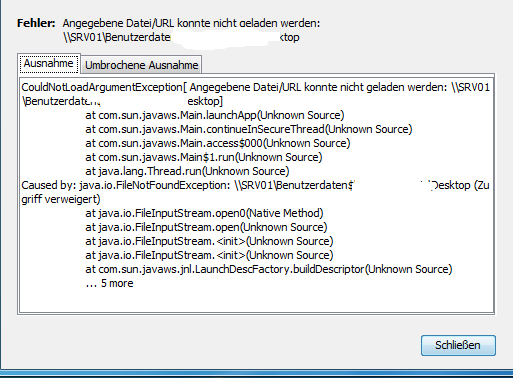Click the java.lang.Thread.run stack line
Screen dimensions: 513x392
[x=187, y=171]
